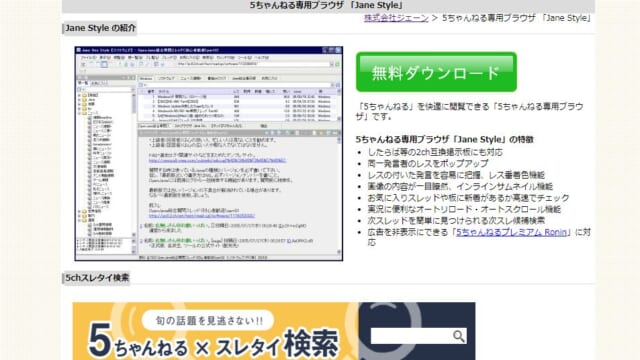Click the 5ちゃんねる × スレタイ検索 banner
The height and width of the screenshot is (360, 640).
click(x=273, y=331)
